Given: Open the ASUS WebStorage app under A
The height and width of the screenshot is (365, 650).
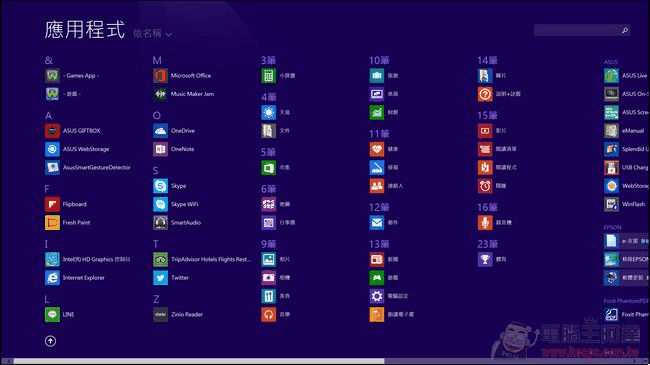Looking at the screenshot, I should pyautogui.click(x=77, y=149).
